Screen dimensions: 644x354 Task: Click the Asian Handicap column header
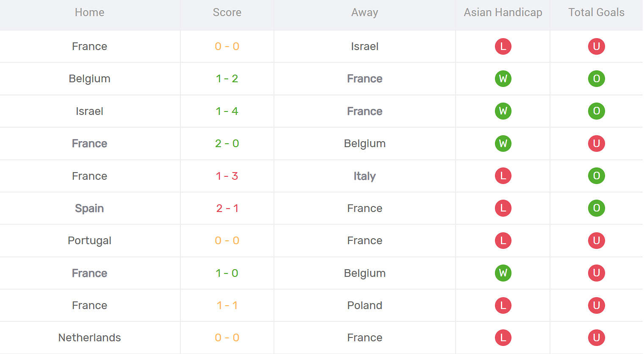click(503, 12)
